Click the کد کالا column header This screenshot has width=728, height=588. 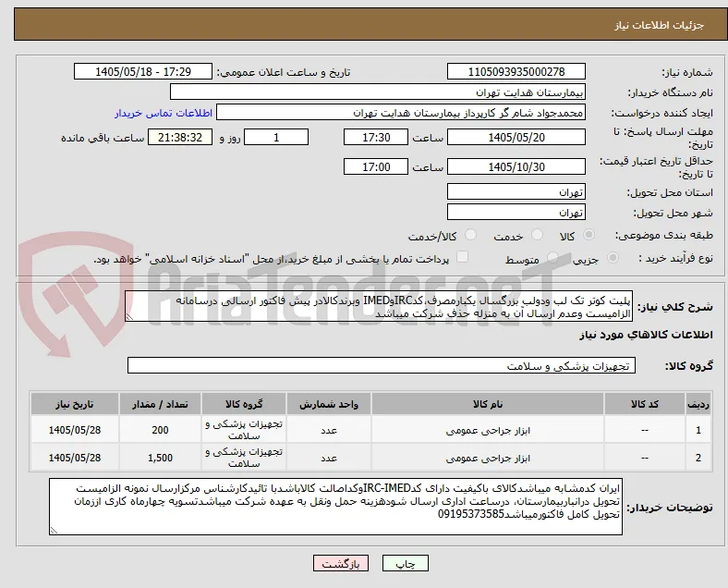(645, 404)
